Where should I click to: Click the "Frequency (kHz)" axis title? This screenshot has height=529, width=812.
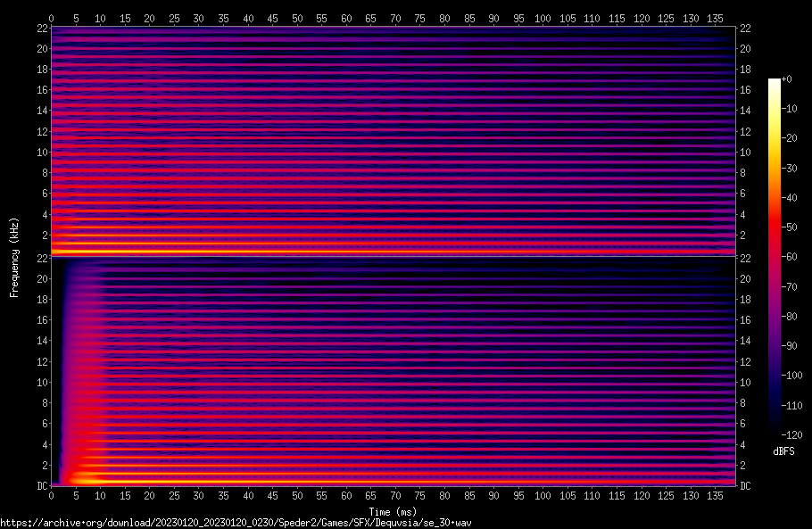tap(14, 257)
